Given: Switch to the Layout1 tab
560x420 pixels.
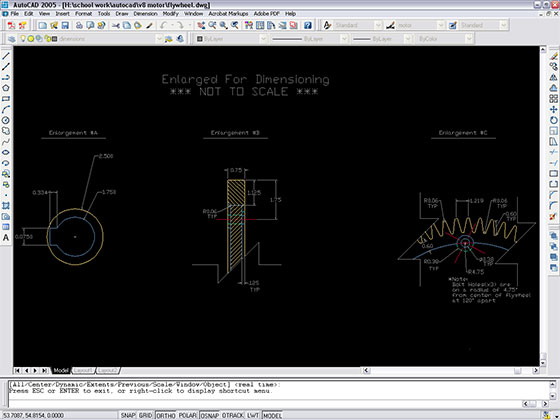Looking at the screenshot, I should (x=83, y=370).
